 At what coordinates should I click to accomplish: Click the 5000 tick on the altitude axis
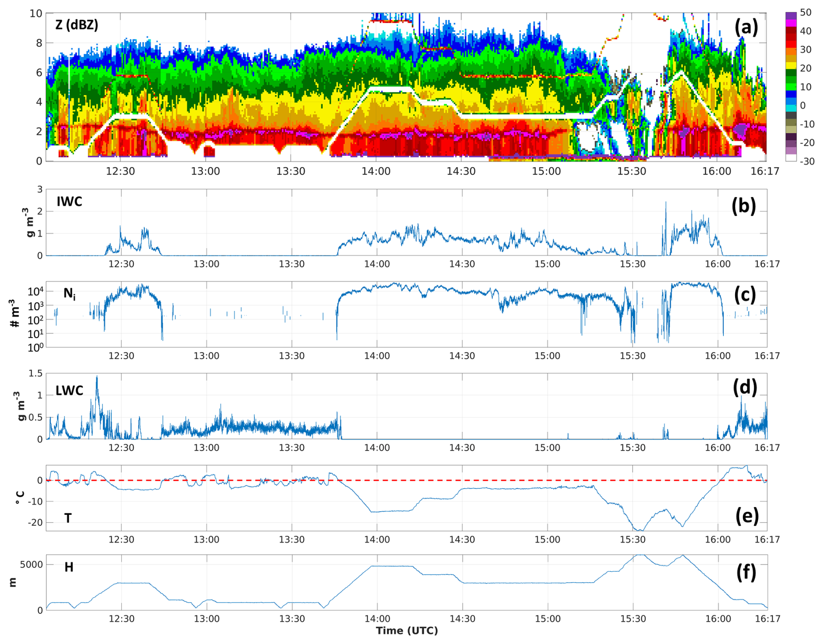point(31,565)
